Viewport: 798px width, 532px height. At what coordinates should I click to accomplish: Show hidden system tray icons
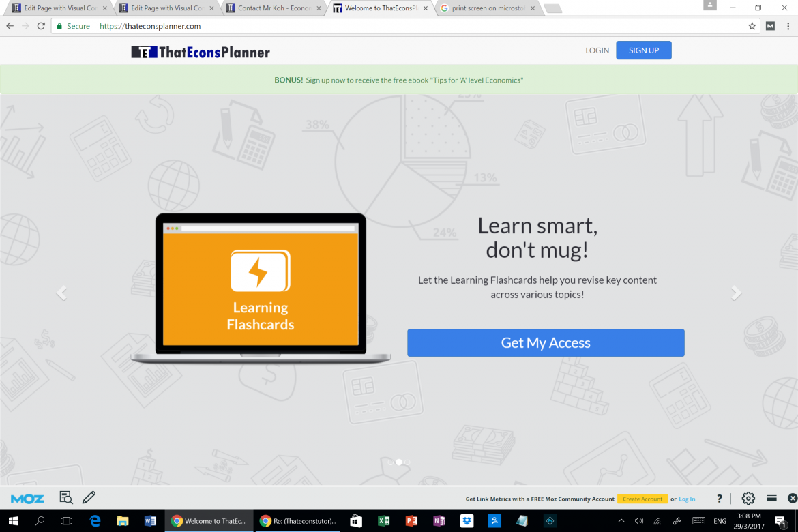coord(621,521)
